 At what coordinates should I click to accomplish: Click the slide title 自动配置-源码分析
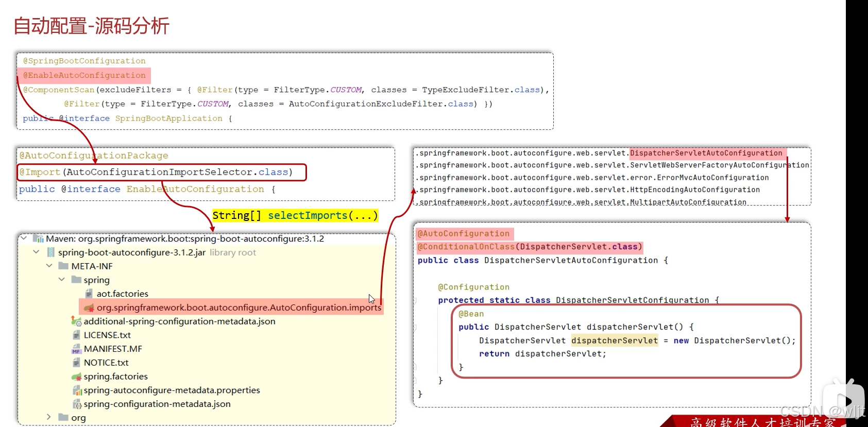91,26
